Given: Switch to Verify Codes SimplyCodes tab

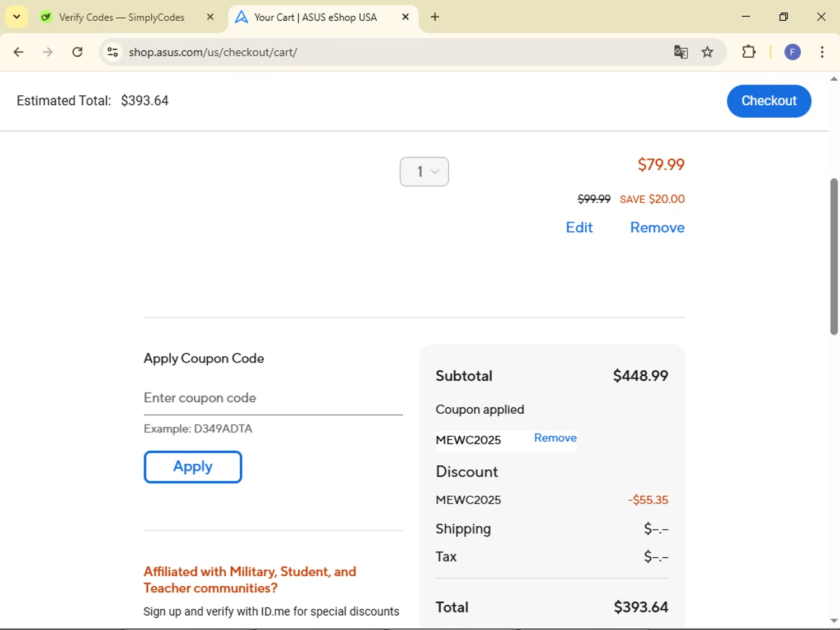Looking at the screenshot, I should 122,17.
